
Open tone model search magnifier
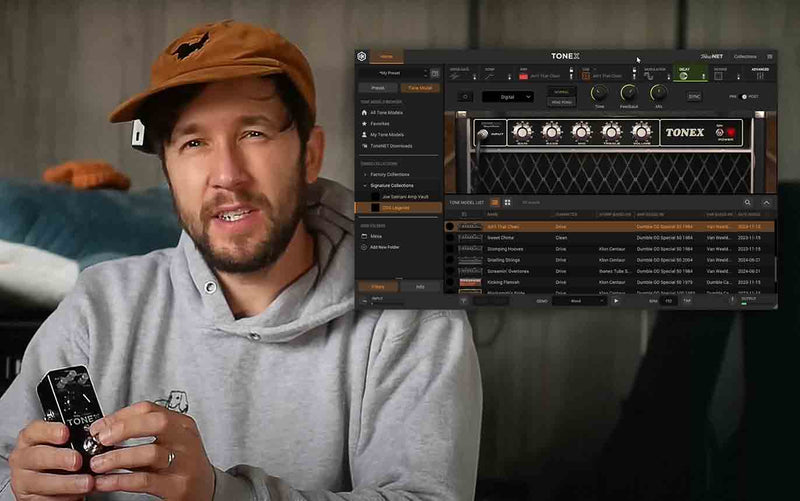[x=747, y=203]
